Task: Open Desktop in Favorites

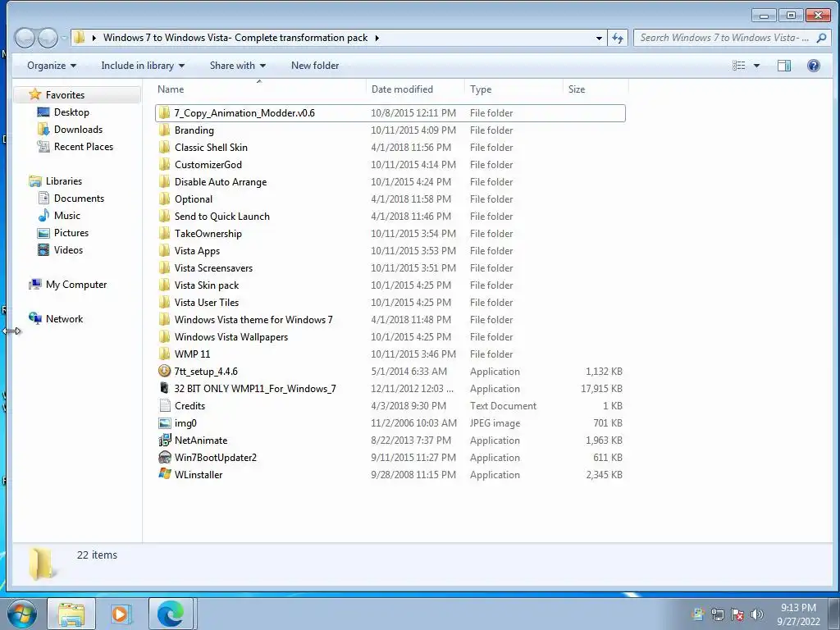Action: (x=71, y=112)
